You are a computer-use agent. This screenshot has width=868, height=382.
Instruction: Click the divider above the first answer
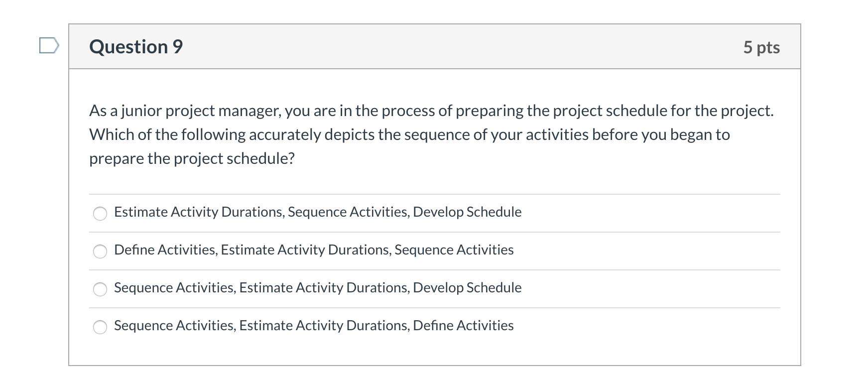tap(433, 194)
